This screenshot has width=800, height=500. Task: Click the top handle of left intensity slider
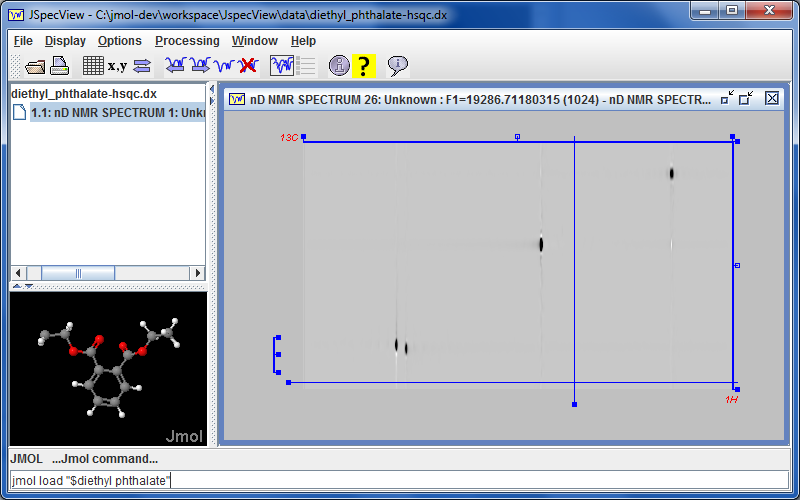(278, 338)
